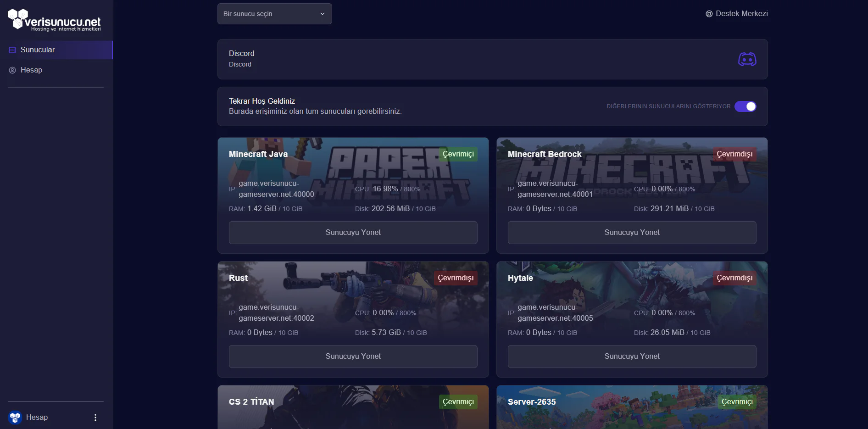Click the 'Tekrar Hoş Geldiniz' heading
The height and width of the screenshot is (429, 868).
[x=262, y=101]
